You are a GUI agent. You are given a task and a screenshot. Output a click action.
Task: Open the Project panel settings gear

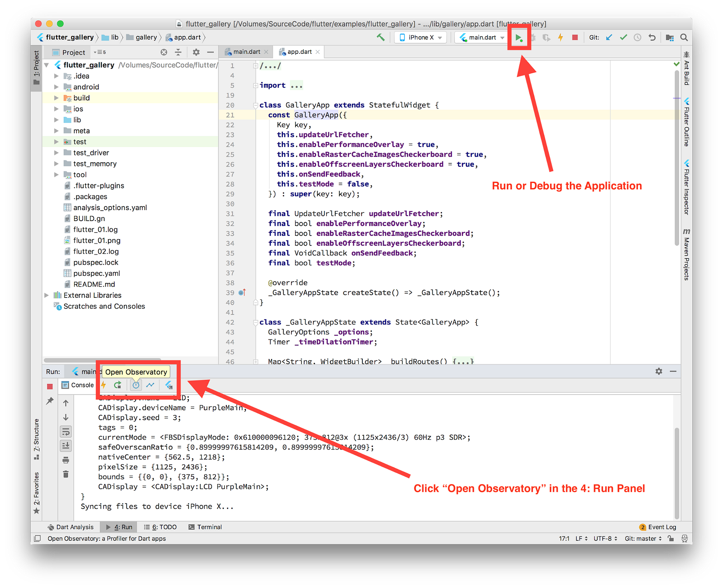point(196,52)
